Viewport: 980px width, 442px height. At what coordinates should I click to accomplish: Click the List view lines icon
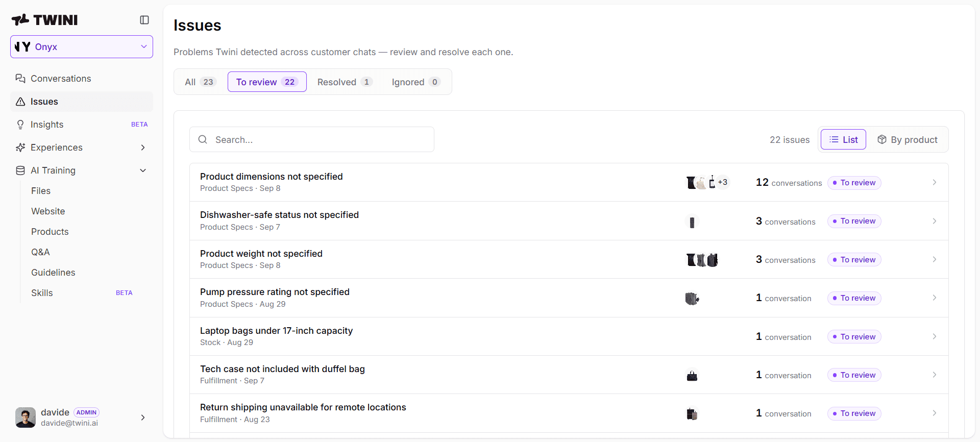[834, 140]
